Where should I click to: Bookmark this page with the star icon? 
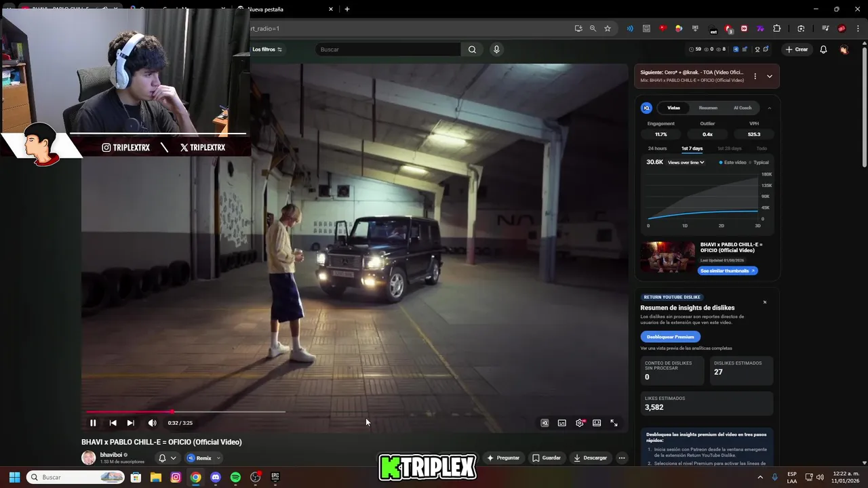(608, 28)
